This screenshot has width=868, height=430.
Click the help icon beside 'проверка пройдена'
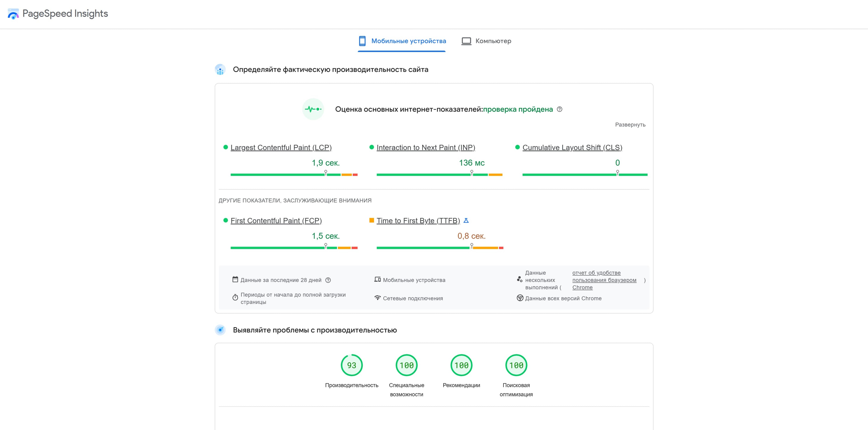click(x=560, y=109)
